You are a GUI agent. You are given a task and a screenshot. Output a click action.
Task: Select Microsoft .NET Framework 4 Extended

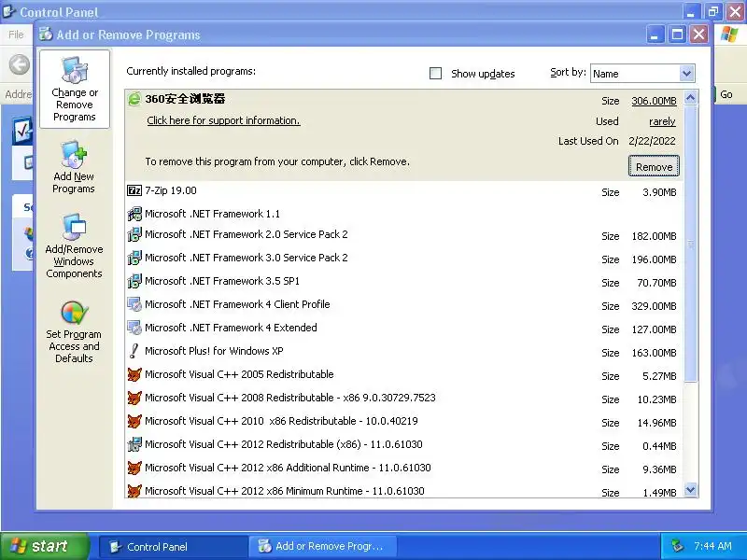click(404, 329)
